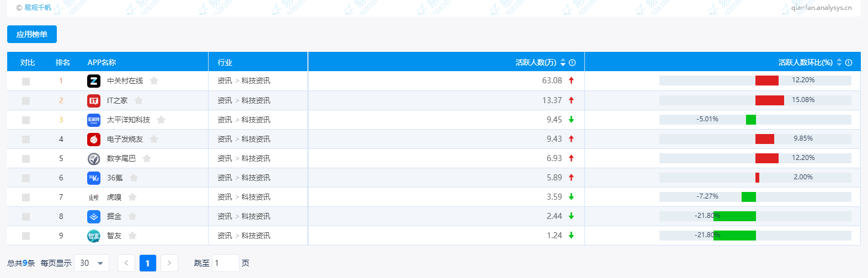Favorite 36氪 with its star

click(x=134, y=177)
